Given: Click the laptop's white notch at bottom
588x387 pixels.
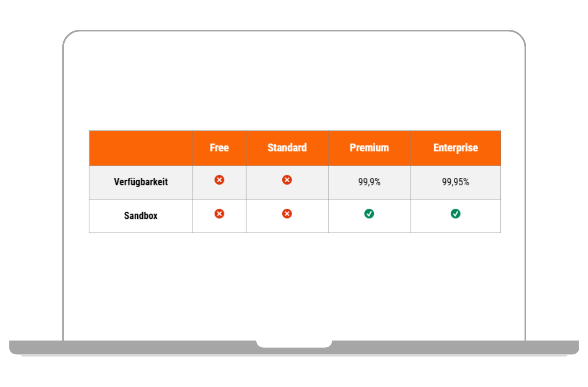Looking at the screenshot, I should click(294, 343).
